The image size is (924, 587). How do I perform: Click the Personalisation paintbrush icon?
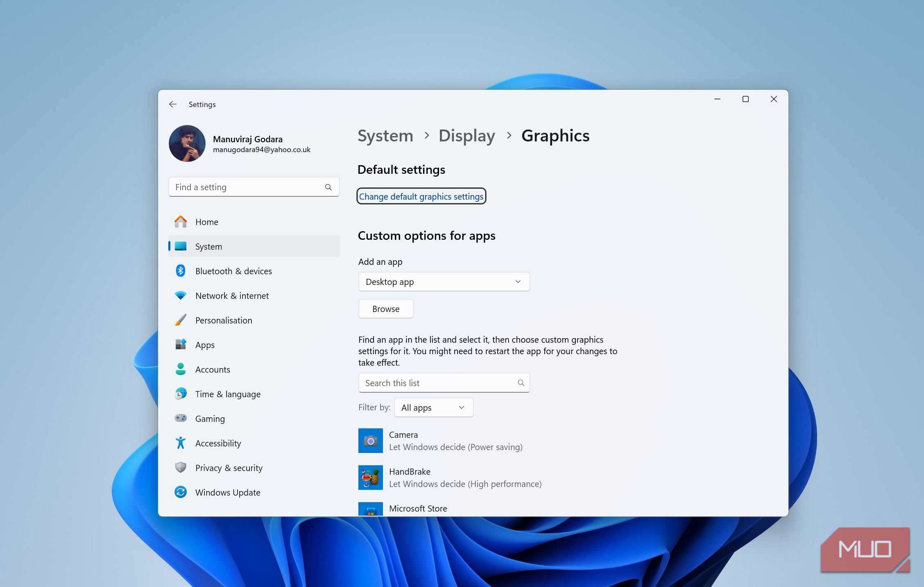[180, 320]
